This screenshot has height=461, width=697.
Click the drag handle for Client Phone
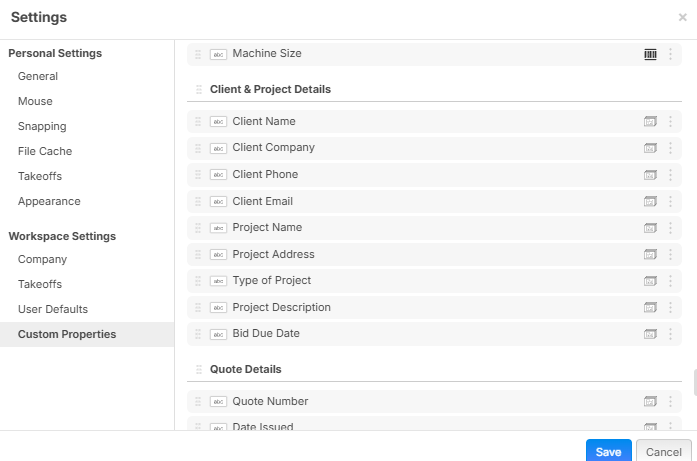[198, 174]
